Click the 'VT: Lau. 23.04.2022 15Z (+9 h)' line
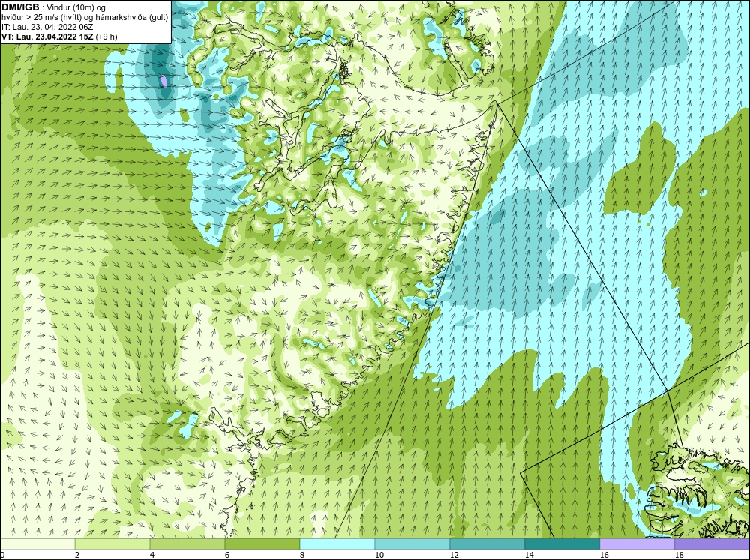Image resolution: width=750 pixels, height=560 pixels. [59, 37]
